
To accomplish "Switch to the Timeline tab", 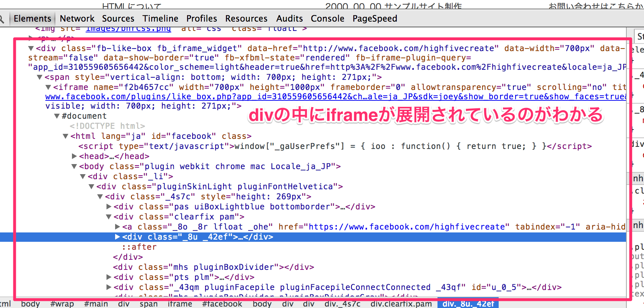I will click(160, 18).
